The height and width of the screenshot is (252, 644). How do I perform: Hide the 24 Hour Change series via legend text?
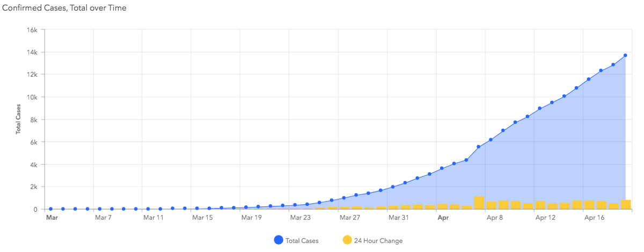(x=378, y=241)
